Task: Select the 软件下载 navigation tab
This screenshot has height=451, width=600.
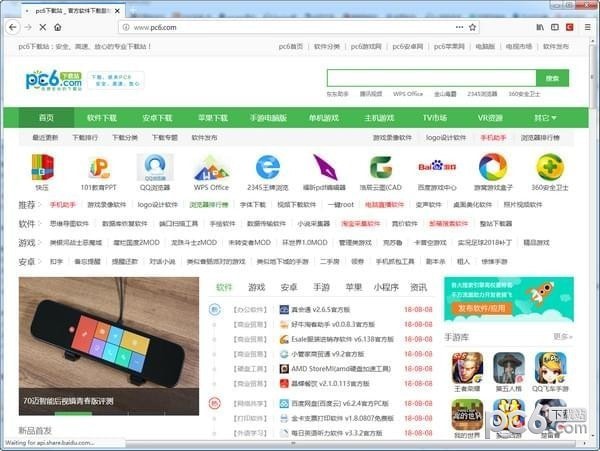Action: 102,118
